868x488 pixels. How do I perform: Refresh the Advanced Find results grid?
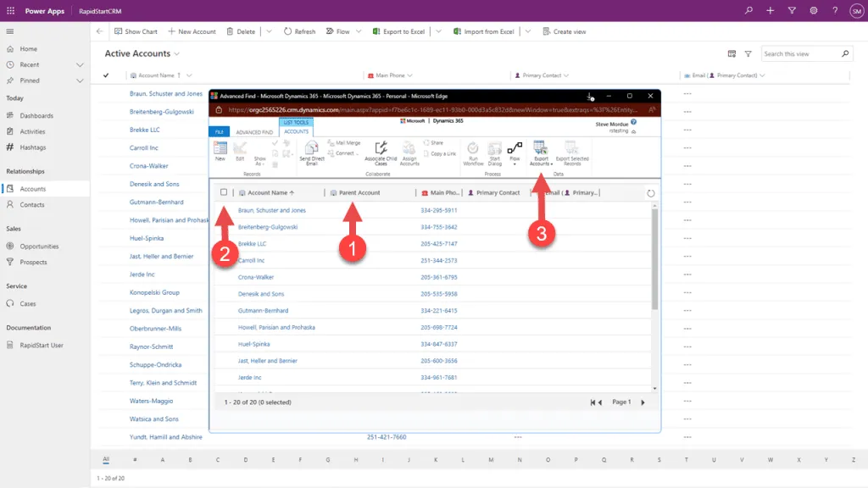650,193
